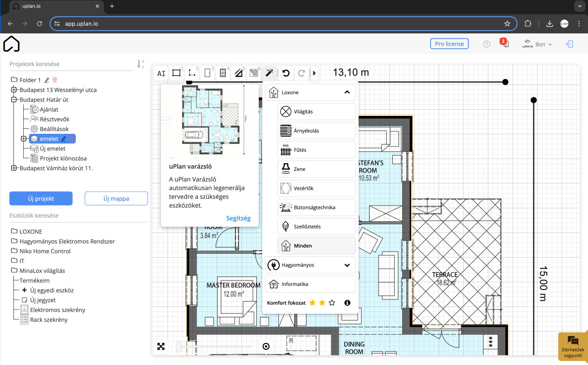
Task: Select the room rectangle drawing tool
Action: [x=176, y=73]
